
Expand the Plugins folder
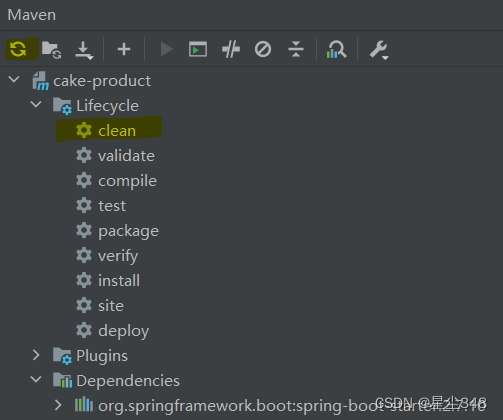click(36, 355)
